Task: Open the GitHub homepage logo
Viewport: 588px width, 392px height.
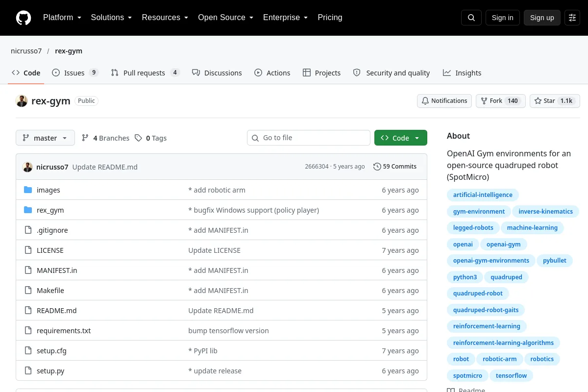Action: (23, 18)
